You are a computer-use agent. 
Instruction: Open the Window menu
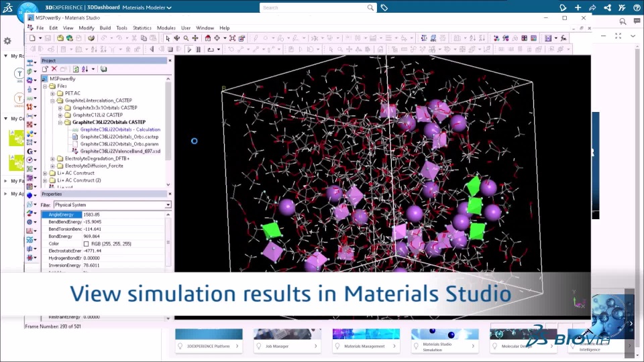(205, 28)
